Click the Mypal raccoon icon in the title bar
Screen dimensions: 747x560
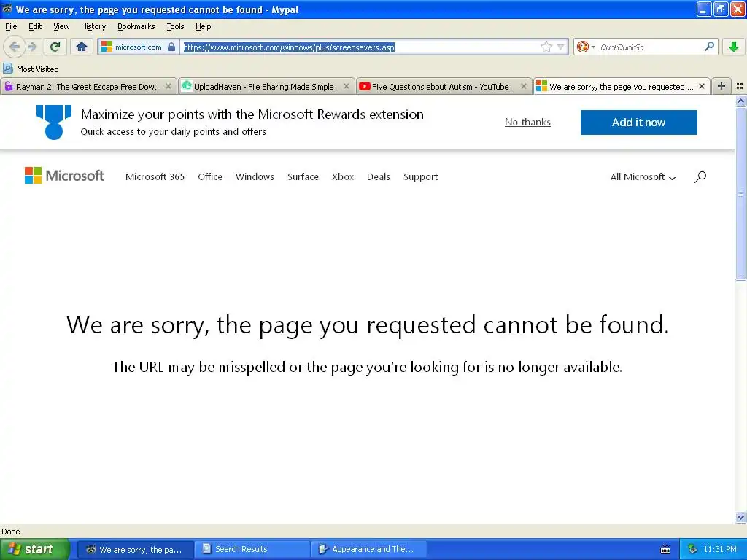[7, 9]
